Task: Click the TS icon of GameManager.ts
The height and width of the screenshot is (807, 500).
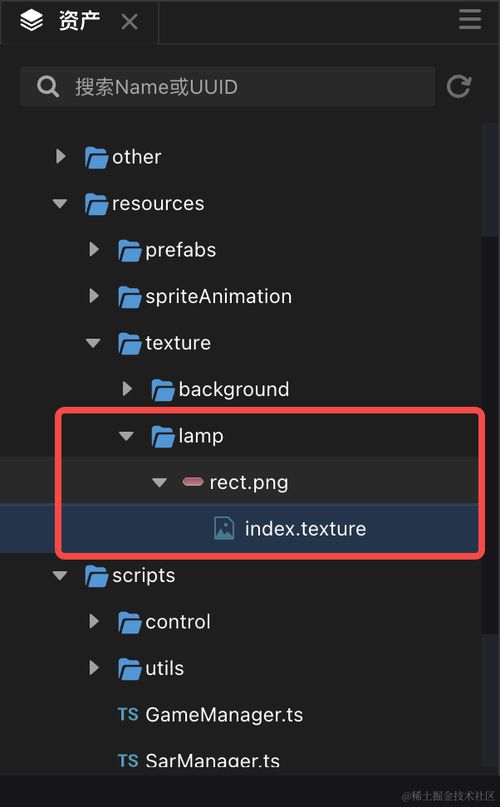Action: (128, 714)
